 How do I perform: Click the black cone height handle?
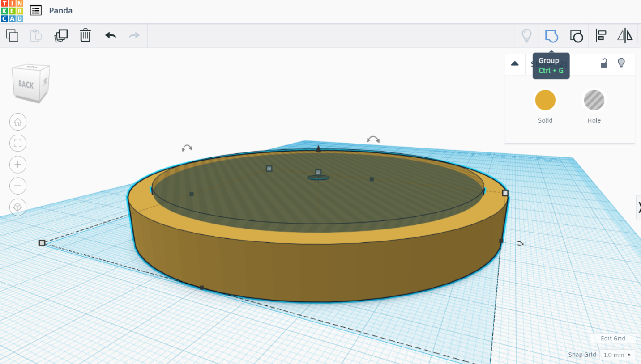[x=318, y=148]
